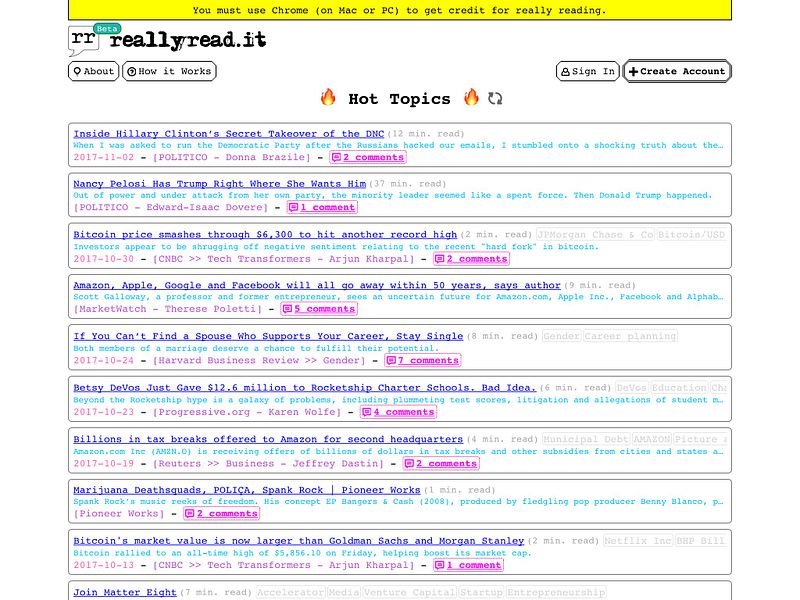The height and width of the screenshot is (600, 800).
Task: Open article Amazon, Apple, Google and Facebook will all go away
Action: click(317, 285)
